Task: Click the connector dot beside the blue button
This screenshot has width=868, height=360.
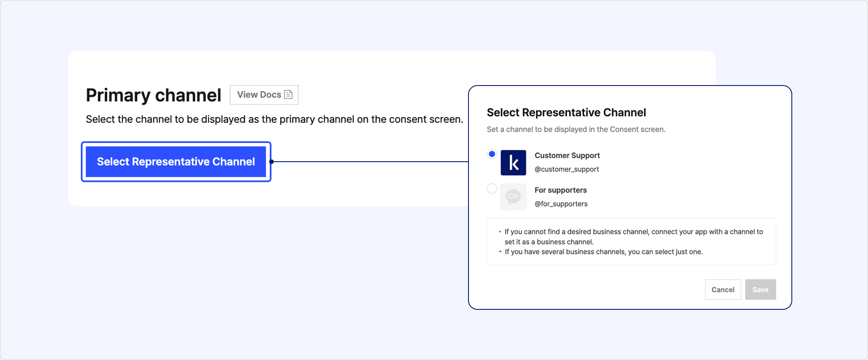Action: (x=271, y=162)
